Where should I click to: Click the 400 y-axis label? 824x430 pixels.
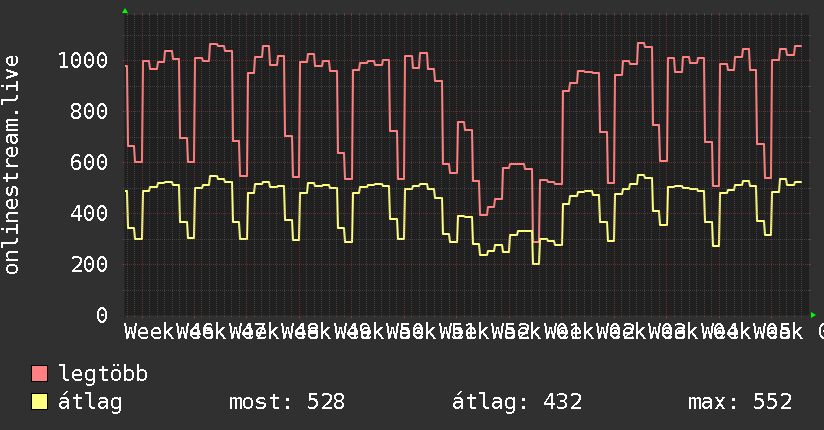point(89,213)
